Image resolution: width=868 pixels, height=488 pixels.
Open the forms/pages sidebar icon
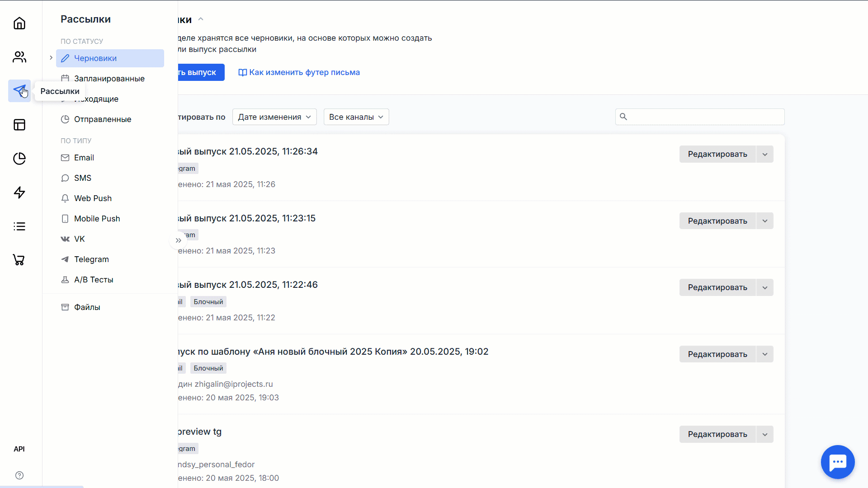[x=19, y=125]
